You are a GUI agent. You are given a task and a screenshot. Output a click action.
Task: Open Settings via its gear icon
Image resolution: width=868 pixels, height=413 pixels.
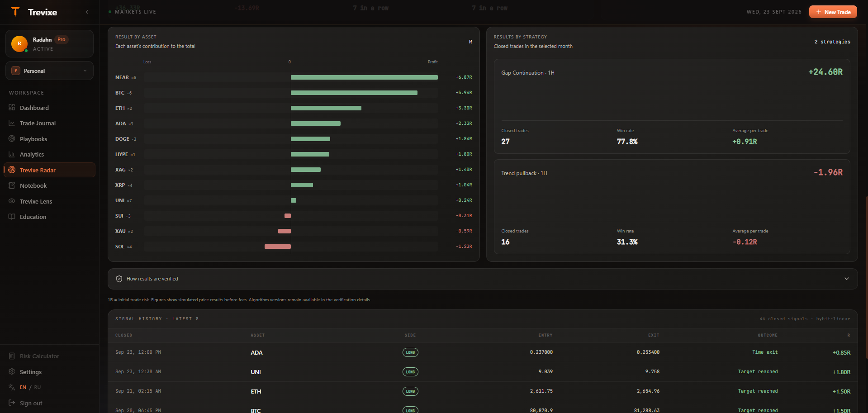pos(12,372)
